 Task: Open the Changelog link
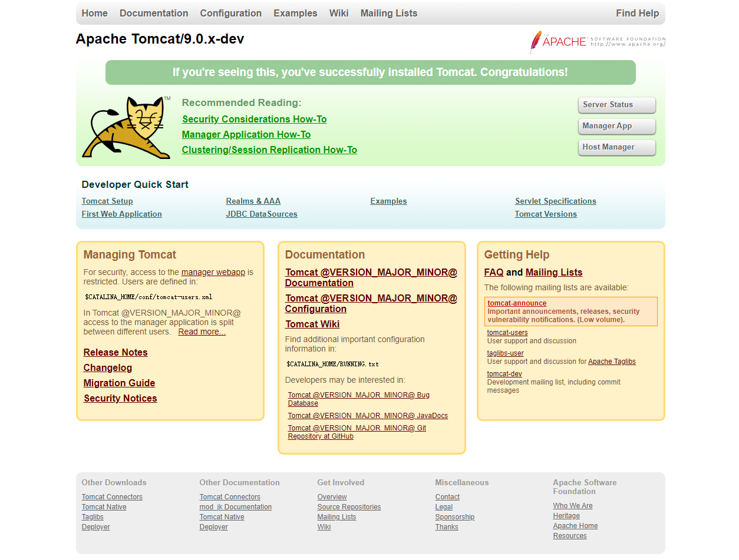[108, 367]
